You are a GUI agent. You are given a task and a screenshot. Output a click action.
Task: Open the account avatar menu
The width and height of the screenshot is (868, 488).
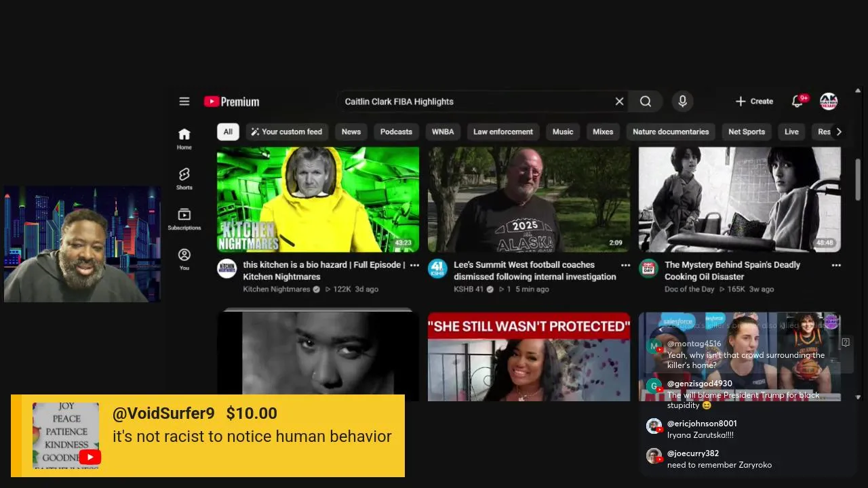pyautogui.click(x=829, y=102)
